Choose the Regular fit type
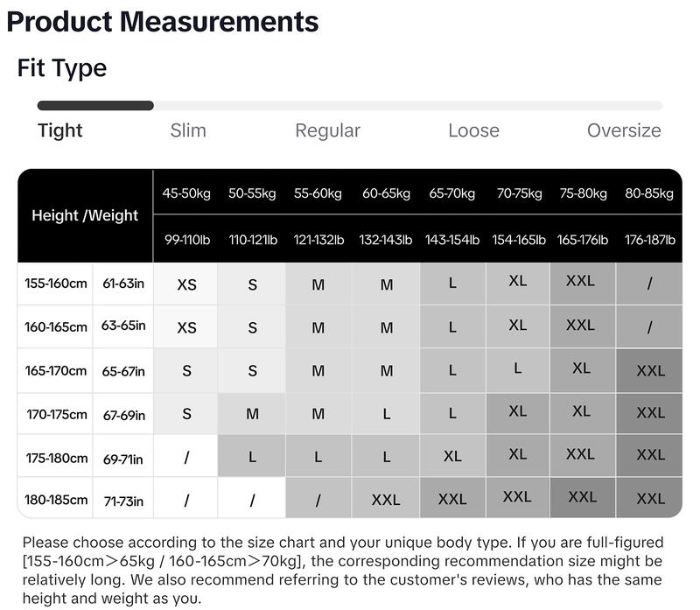Viewport: 700px width, 610px height. point(327,131)
